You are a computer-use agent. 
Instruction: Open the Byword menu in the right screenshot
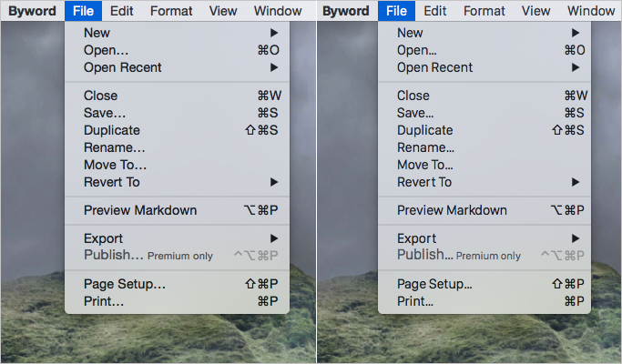(x=345, y=11)
